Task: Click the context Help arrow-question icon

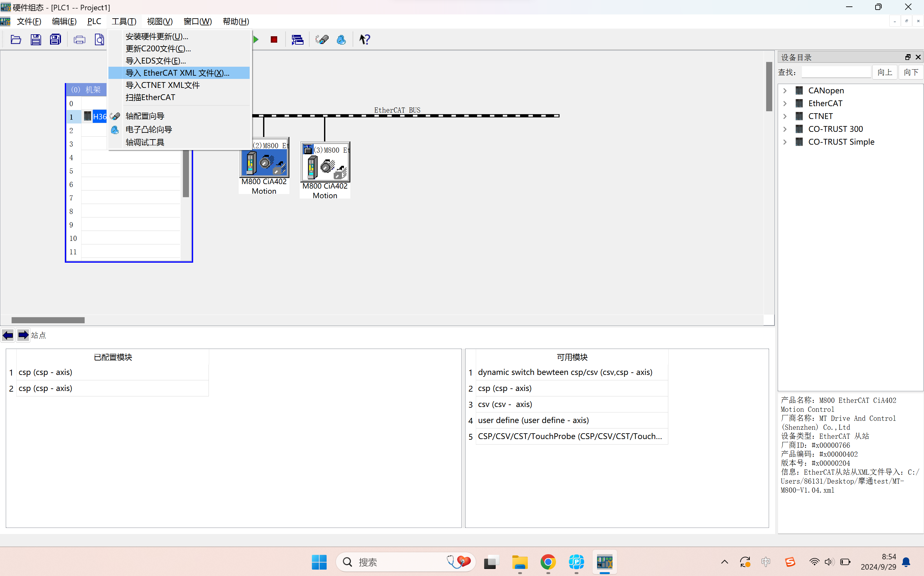Action: 365,40
